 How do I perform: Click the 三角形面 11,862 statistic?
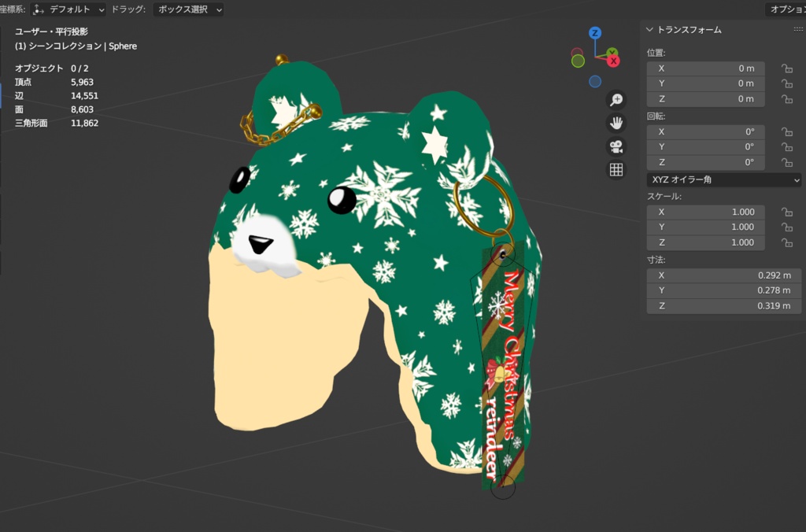click(57, 124)
